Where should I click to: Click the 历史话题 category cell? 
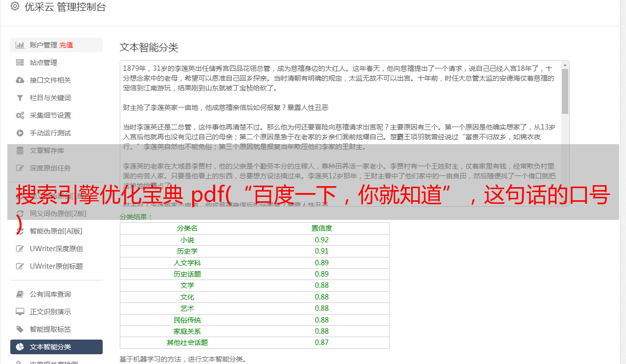(187, 274)
